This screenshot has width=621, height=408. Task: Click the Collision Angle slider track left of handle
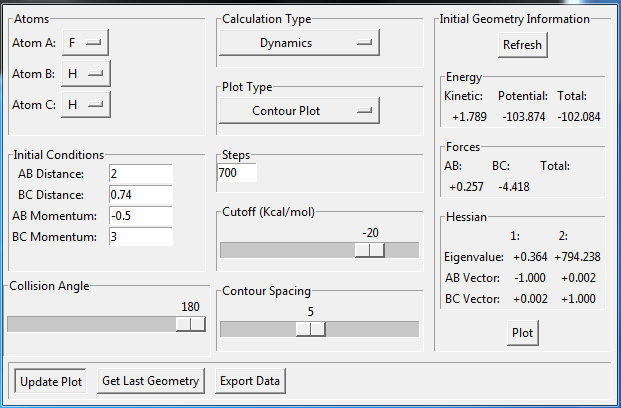pyautogui.click(x=90, y=324)
